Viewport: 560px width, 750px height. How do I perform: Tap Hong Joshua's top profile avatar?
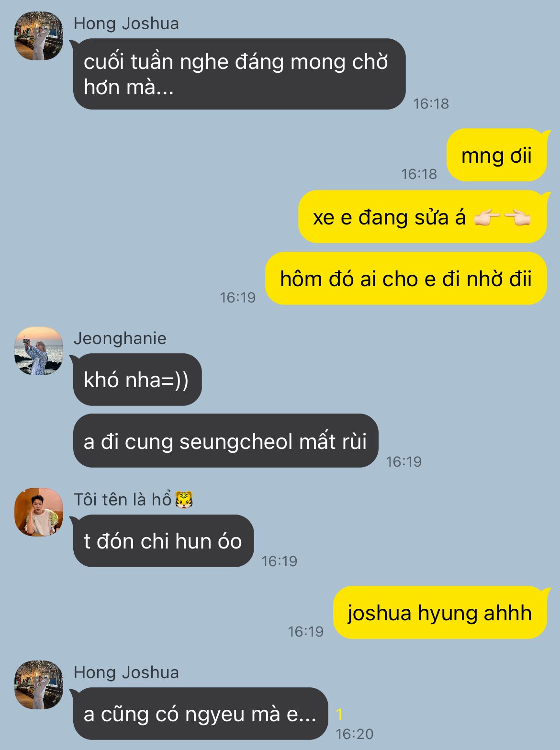(39, 36)
